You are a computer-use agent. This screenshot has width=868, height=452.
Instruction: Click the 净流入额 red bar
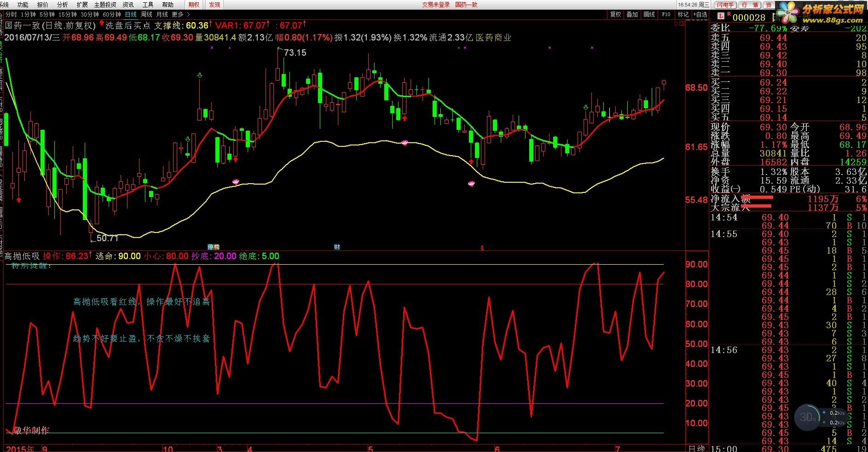[x=757, y=198]
